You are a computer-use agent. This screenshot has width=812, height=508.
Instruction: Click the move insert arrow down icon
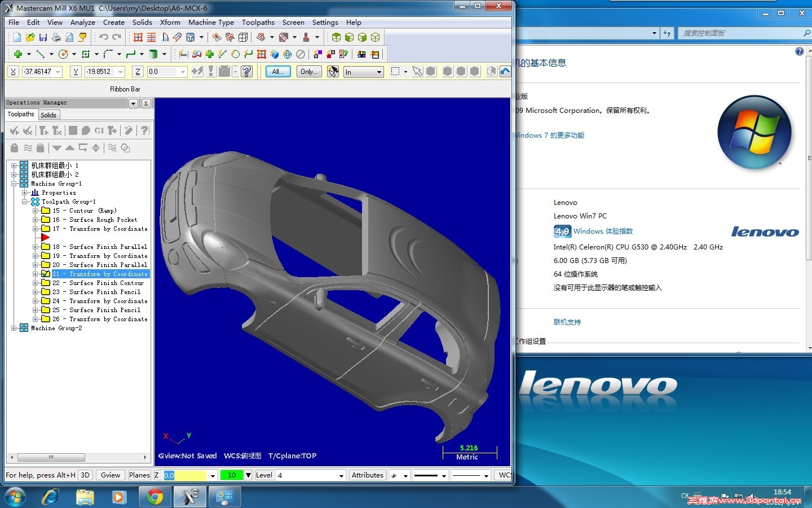[x=57, y=148]
